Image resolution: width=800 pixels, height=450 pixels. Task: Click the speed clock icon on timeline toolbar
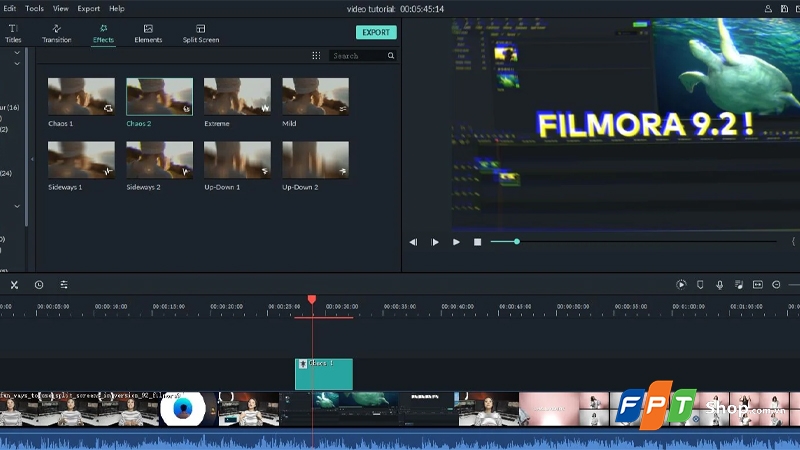click(39, 285)
